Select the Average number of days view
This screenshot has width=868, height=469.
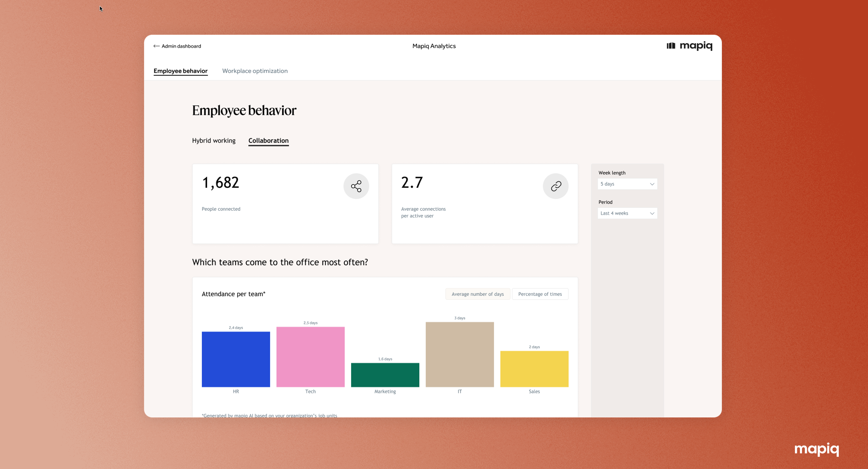(x=477, y=294)
